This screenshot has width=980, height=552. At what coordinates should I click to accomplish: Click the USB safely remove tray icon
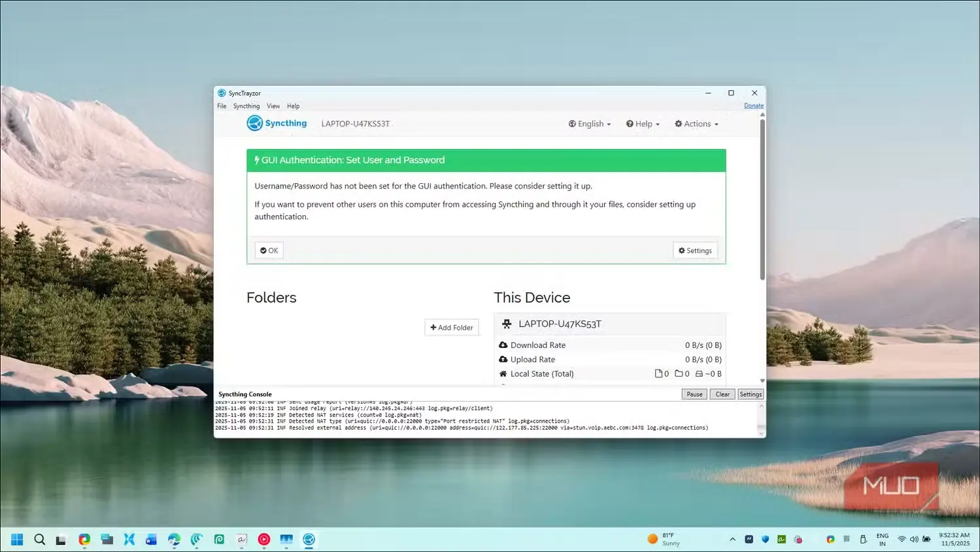point(863,540)
